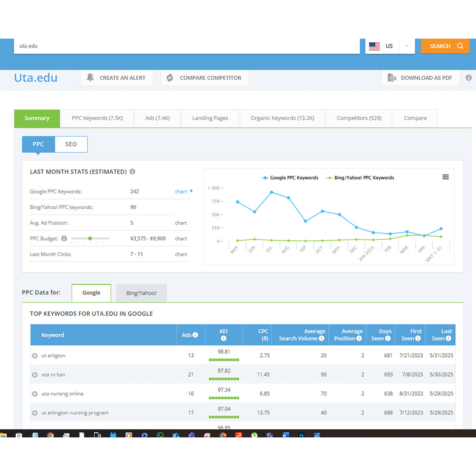Expand the 'uta nursing online' keyword row
The width and height of the screenshot is (476, 476).
coord(35,394)
